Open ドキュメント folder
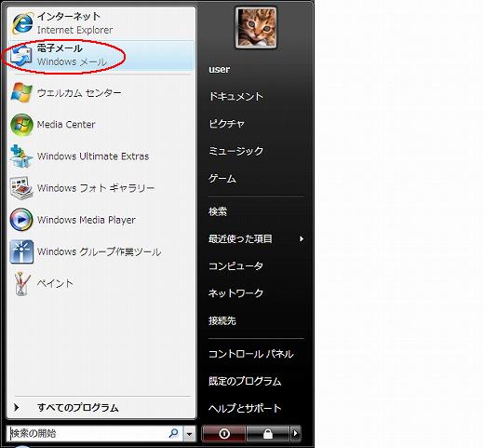The image size is (484, 448). point(235,96)
